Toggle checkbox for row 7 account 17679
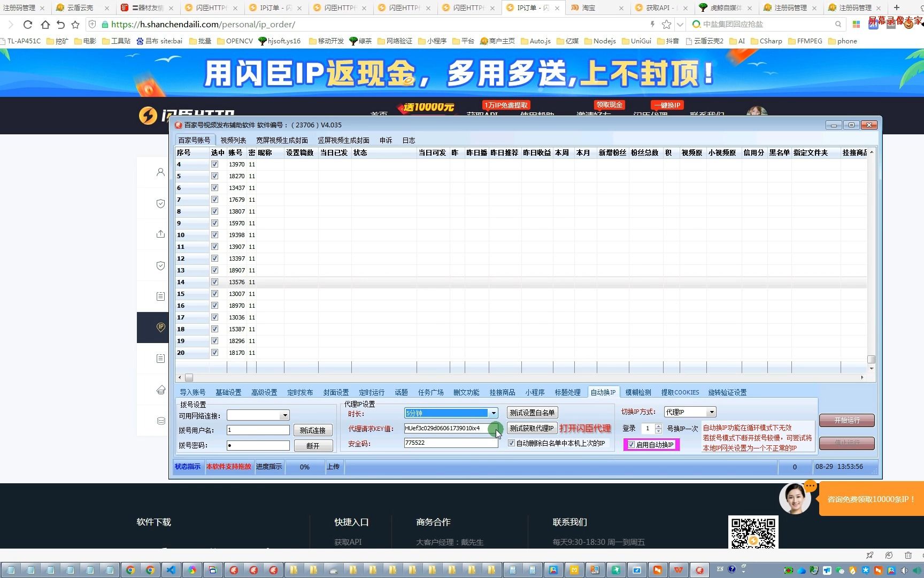 tap(214, 200)
